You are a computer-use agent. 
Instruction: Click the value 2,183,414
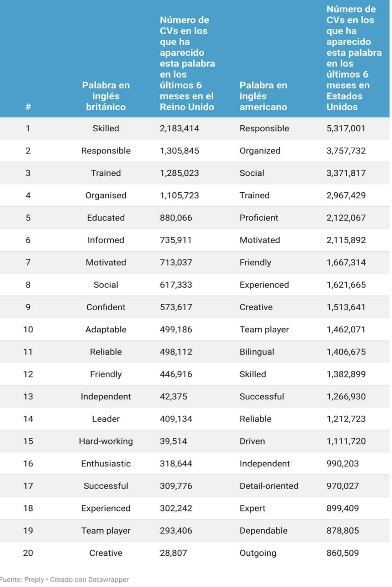tap(179, 128)
